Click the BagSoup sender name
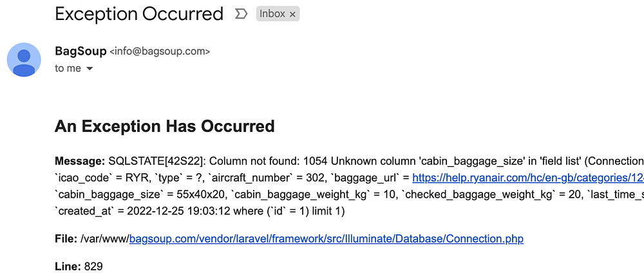The width and height of the screenshot is (644, 280). [x=80, y=51]
